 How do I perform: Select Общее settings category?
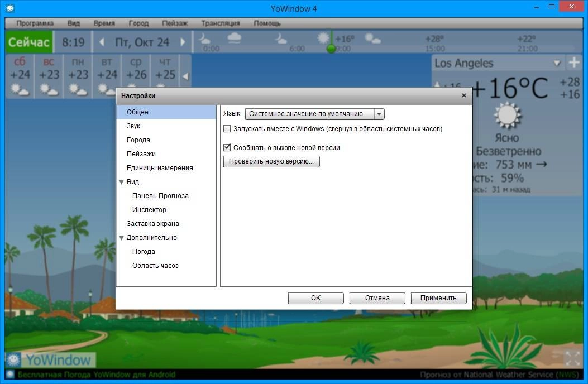click(166, 112)
